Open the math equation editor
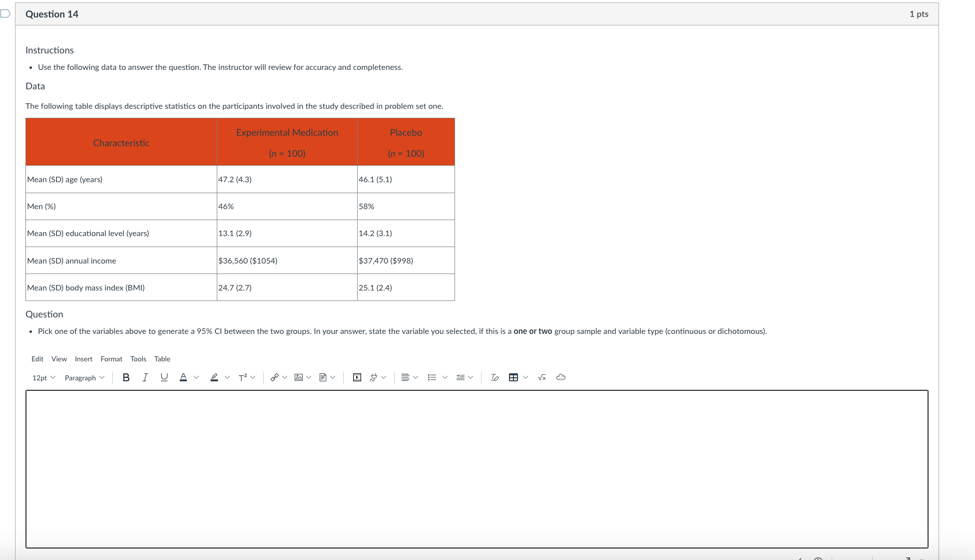975x560 pixels. coord(541,377)
